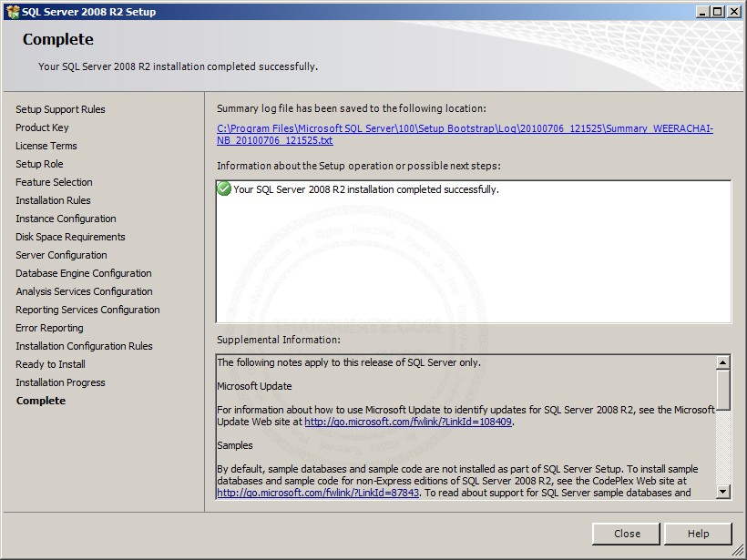
Task: Open the summary log file link
Action: click(465, 134)
